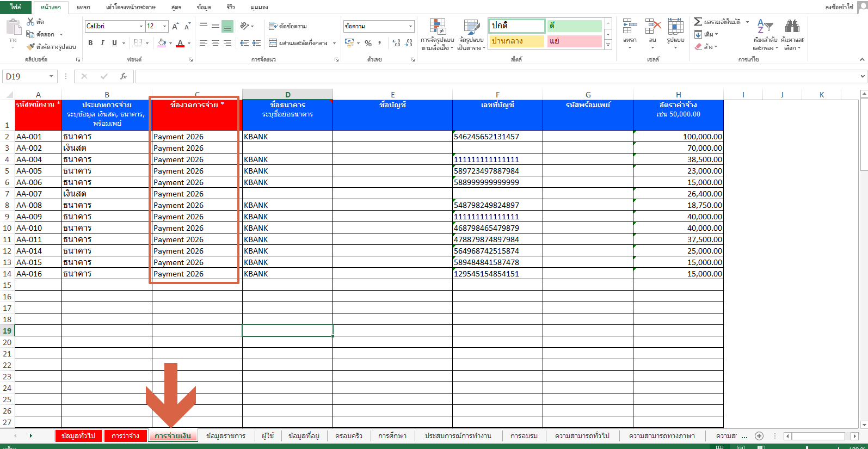Apply the cell fill color bucket
The image size is (868, 449).
click(162, 43)
